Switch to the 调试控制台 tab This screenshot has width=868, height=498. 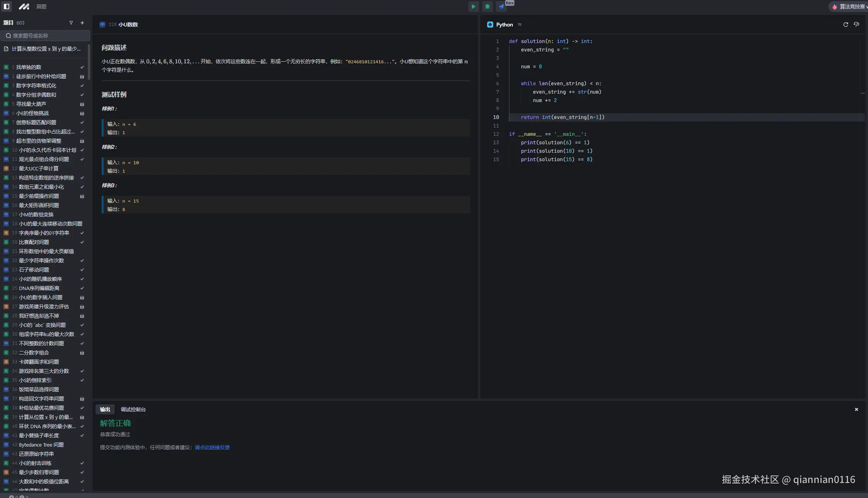[x=133, y=409]
